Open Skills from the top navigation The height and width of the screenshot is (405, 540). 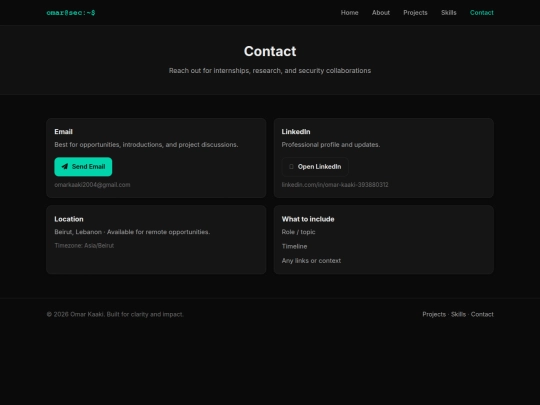[x=448, y=13]
